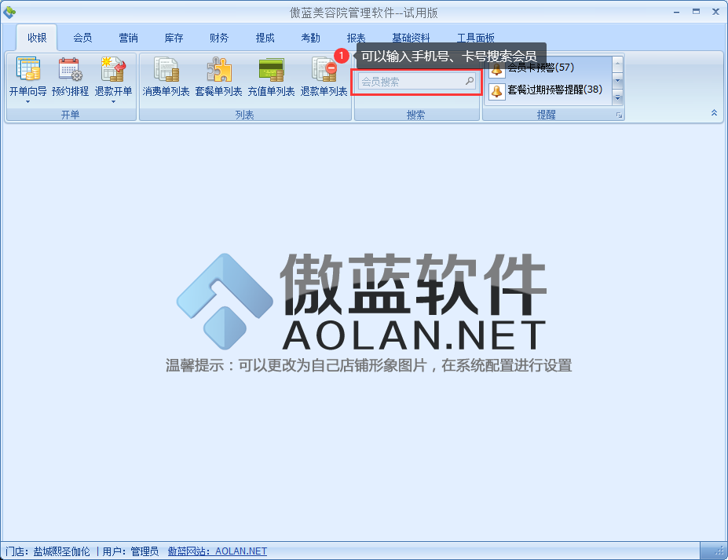Open the 套餐单列表 package list

coord(218,77)
